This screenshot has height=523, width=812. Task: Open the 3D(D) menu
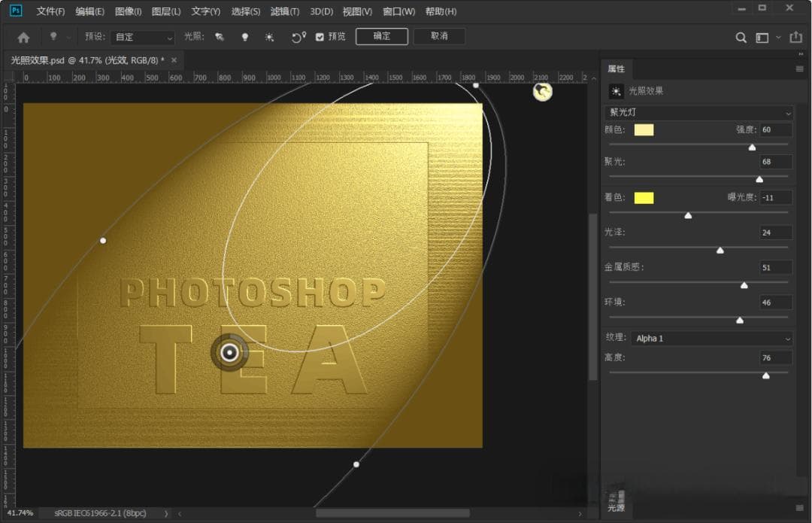pos(322,11)
